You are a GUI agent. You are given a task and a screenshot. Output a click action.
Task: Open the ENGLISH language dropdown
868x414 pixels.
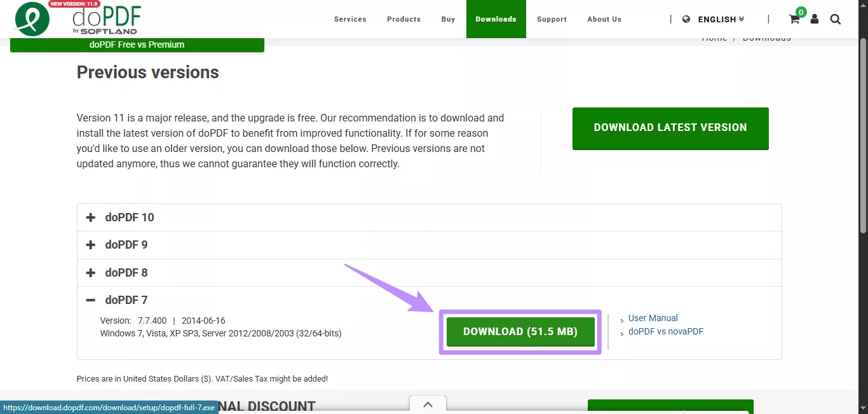(x=717, y=19)
